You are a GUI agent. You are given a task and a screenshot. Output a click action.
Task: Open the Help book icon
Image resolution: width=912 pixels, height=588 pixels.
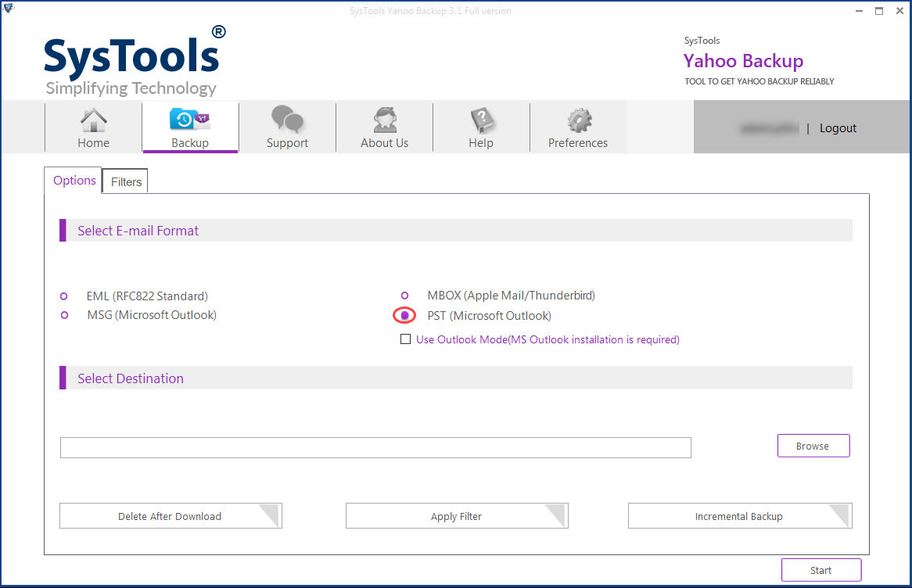[x=481, y=120]
